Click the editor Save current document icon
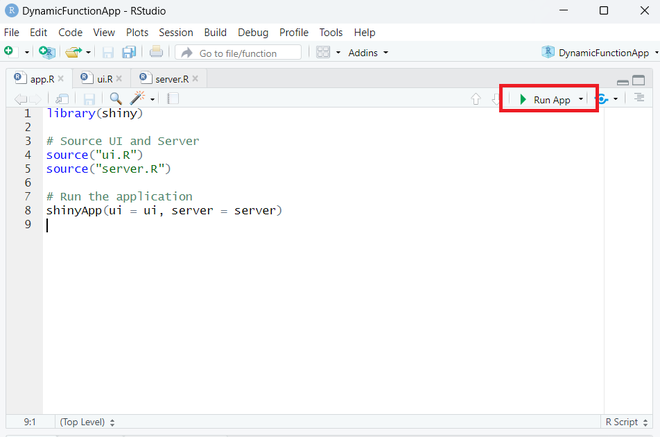The image size is (660, 437). point(89,99)
